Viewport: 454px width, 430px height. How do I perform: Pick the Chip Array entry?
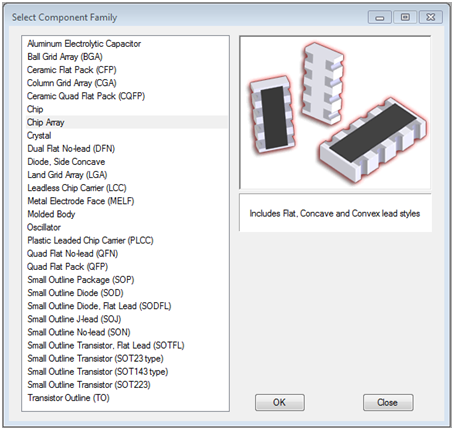(127, 122)
